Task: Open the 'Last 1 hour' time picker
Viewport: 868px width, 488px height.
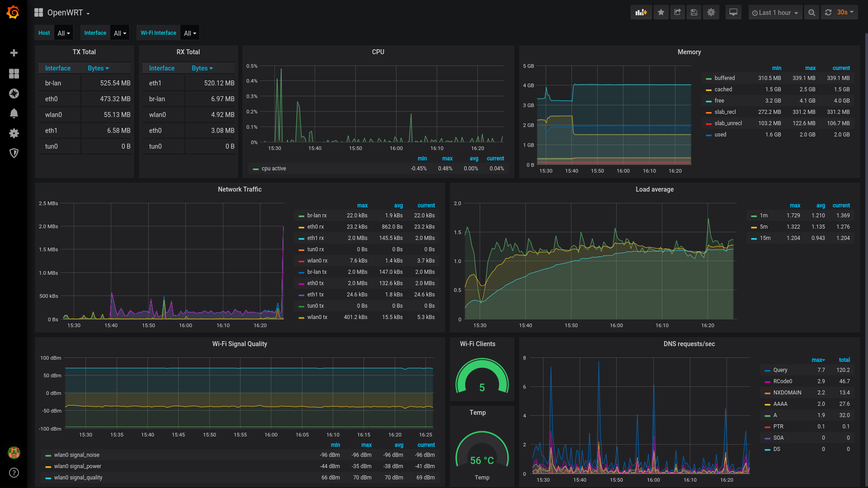Action: tap(775, 13)
